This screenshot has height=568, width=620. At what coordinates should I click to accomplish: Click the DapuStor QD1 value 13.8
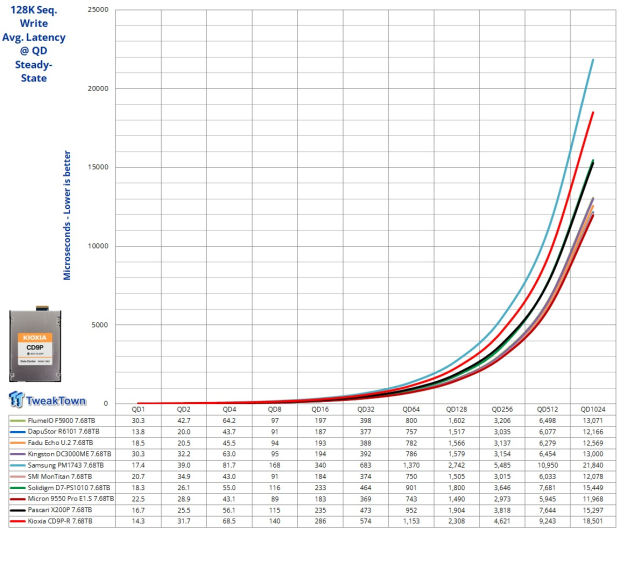138,432
